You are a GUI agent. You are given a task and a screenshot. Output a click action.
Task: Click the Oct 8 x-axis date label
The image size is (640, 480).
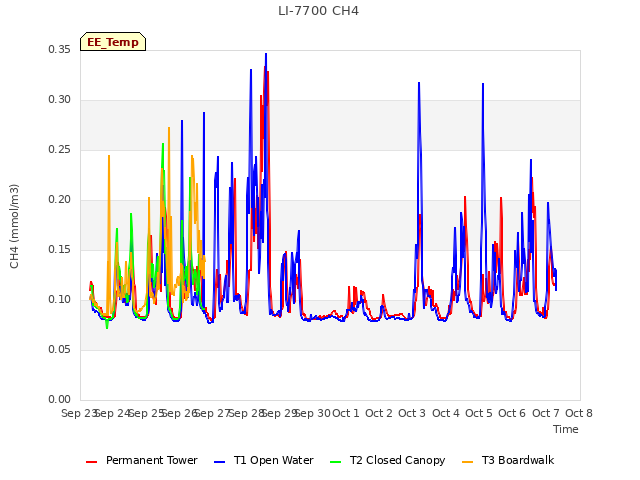tap(579, 413)
